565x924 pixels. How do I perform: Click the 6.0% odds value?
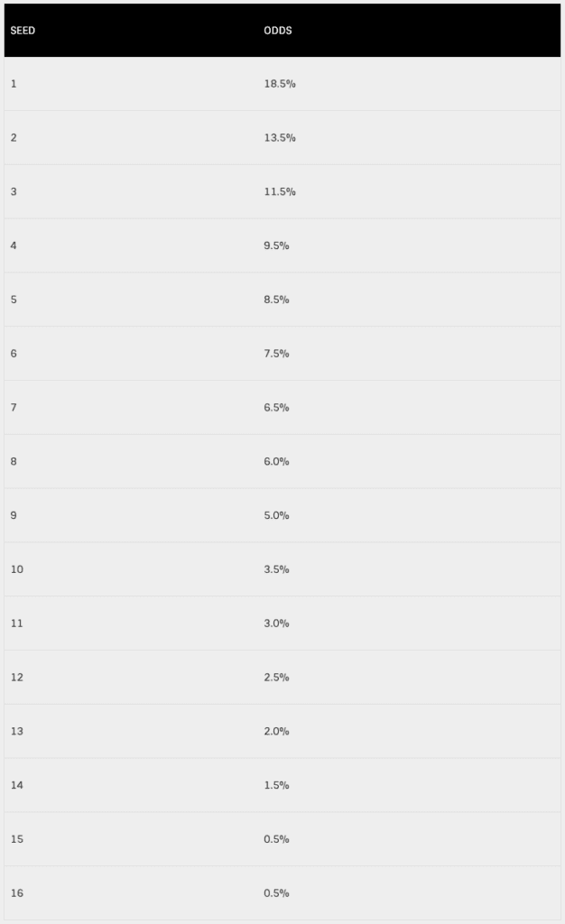click(276, 461)
